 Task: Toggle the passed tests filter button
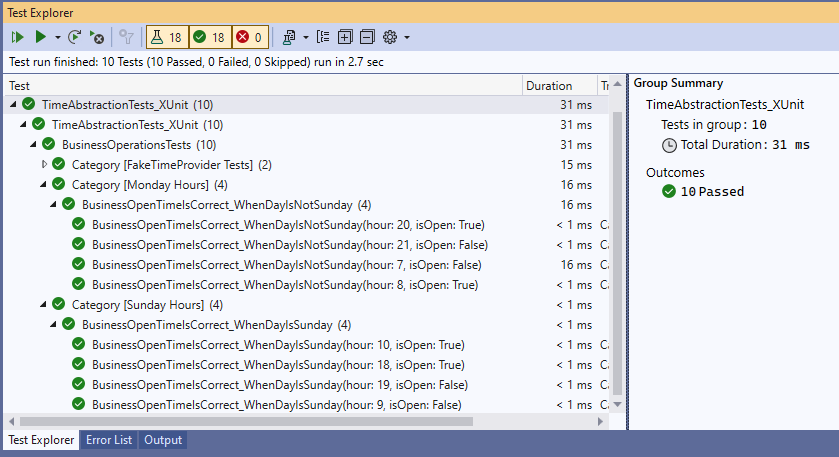click(209, 37)
